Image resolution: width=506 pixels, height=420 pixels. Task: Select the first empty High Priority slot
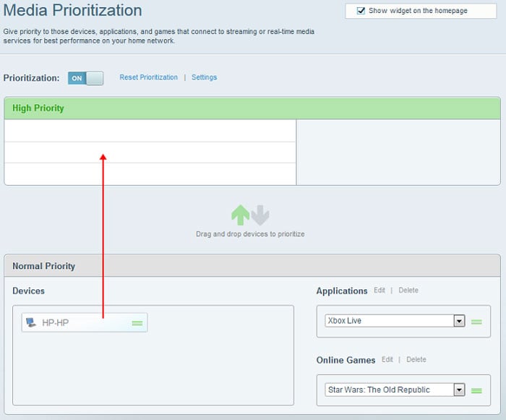pos(150,131)
